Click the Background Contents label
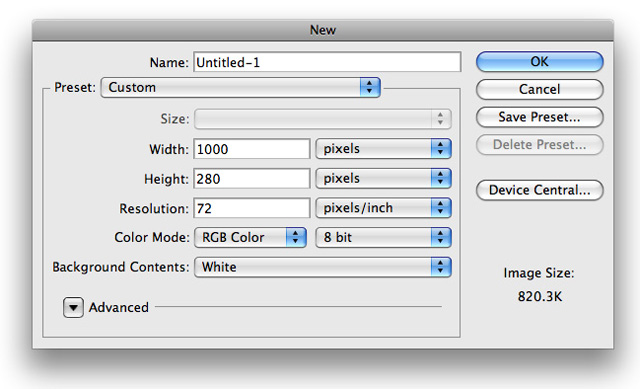This screenshot has width=640, height=389. tap(121, 267)
